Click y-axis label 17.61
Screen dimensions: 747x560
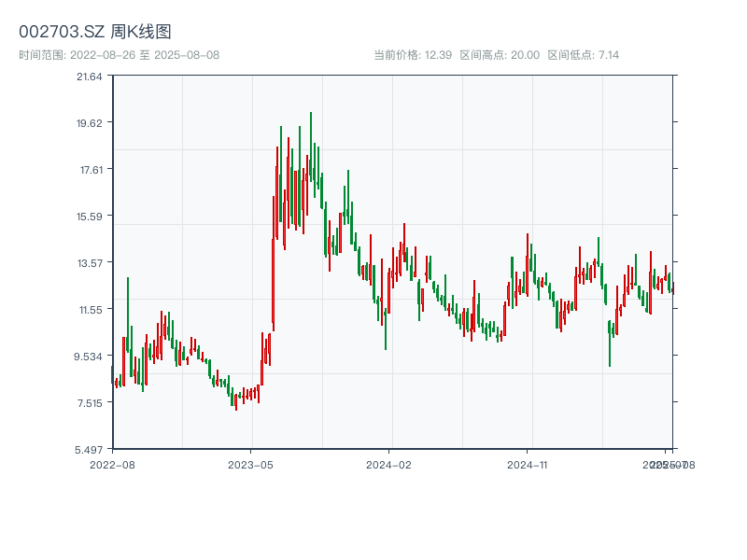point(92,170)
